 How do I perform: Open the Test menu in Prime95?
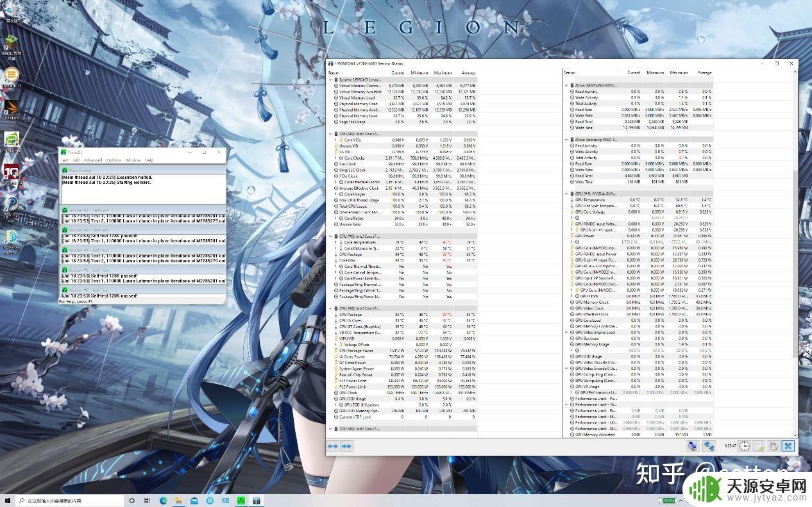64,160
